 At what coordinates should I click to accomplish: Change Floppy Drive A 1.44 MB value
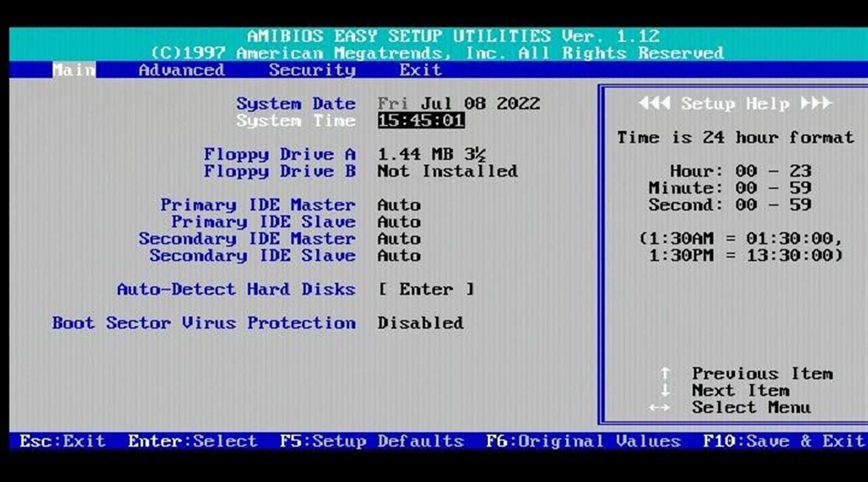431,155
